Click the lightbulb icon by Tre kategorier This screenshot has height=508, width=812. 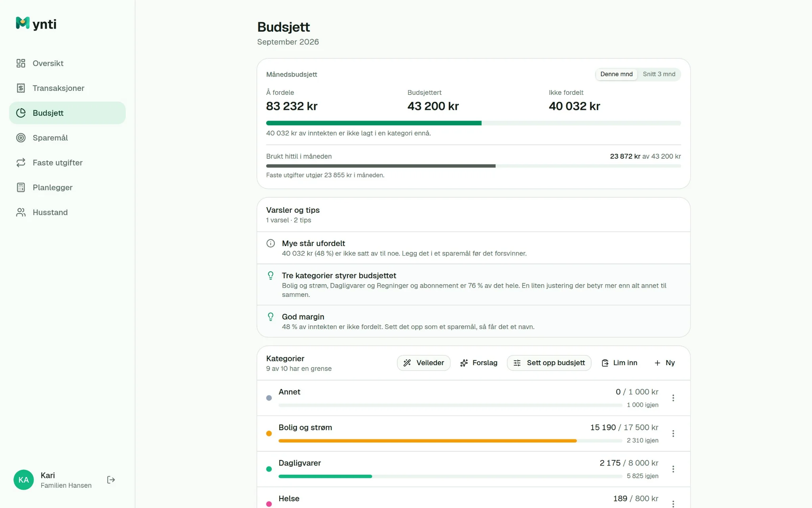click(270, 275)
